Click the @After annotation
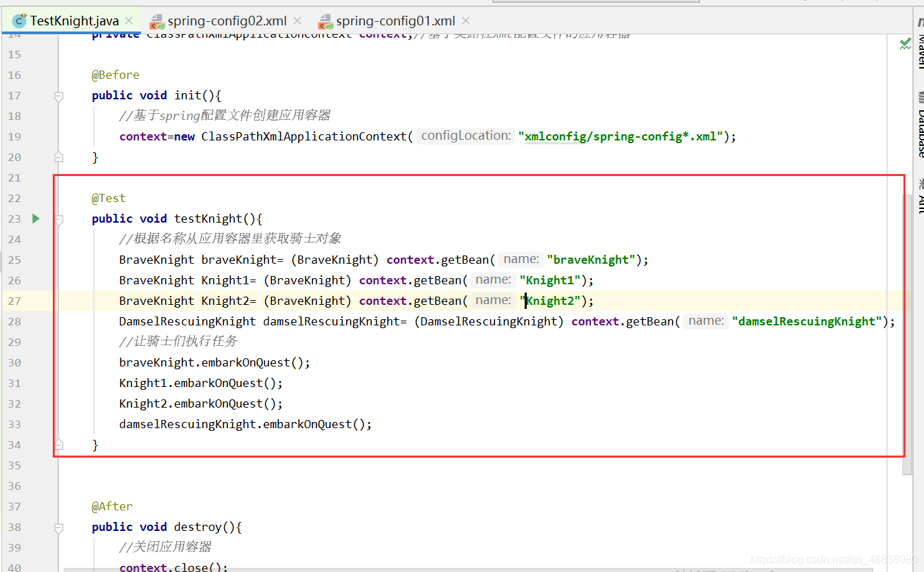Image resolution: width=924 pixels, height=572 pixels. pyautogui.click(x=112, y=506)
